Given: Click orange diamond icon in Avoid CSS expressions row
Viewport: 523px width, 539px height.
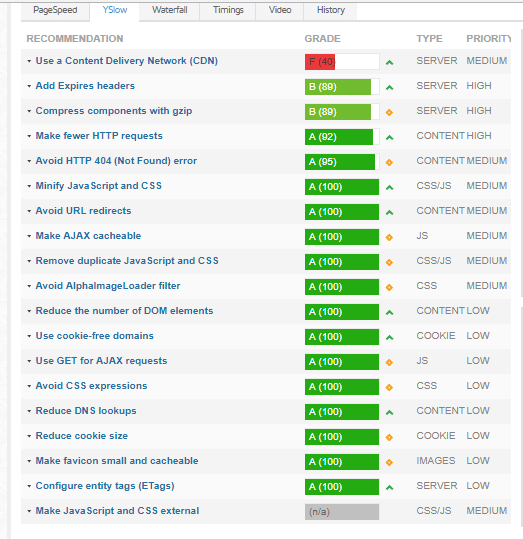Looking at the screenshot, I should pyautogui.click(x=389, y=387).
